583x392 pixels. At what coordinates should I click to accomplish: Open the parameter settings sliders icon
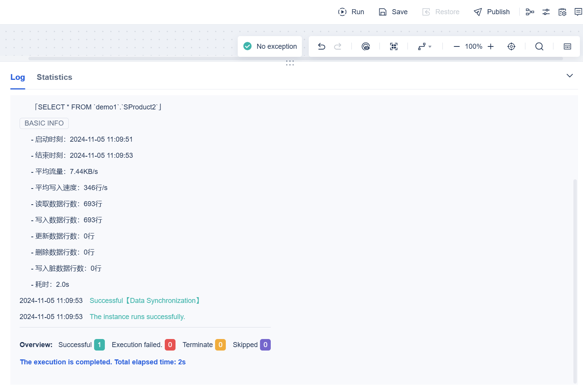click(x=546, y=12)
